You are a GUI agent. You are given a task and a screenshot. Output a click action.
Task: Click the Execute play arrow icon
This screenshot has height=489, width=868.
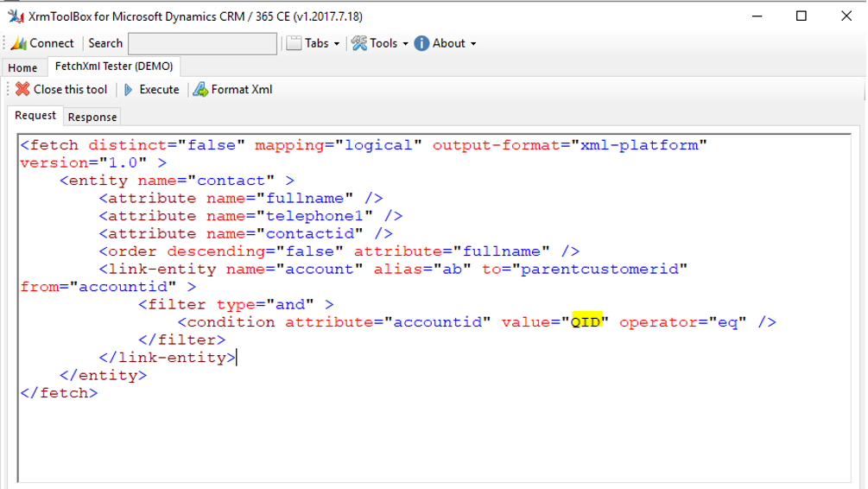click(129, 90)
